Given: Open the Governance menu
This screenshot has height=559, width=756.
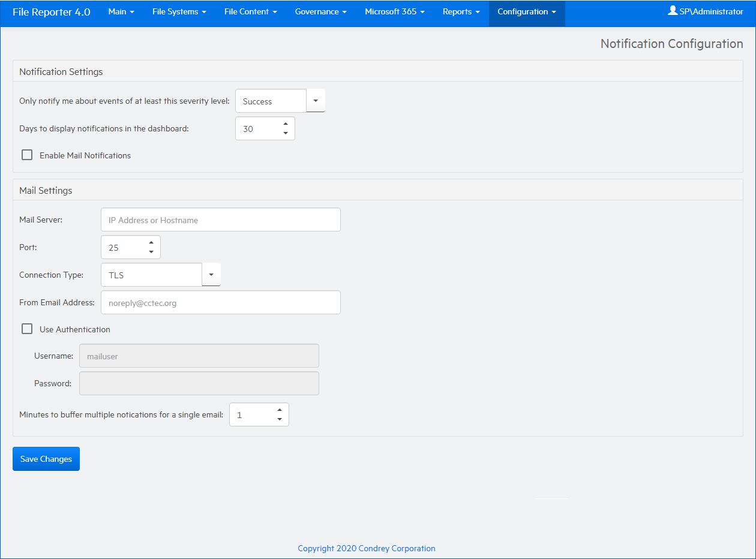Looking at the screenshot, I should [320, 12].
